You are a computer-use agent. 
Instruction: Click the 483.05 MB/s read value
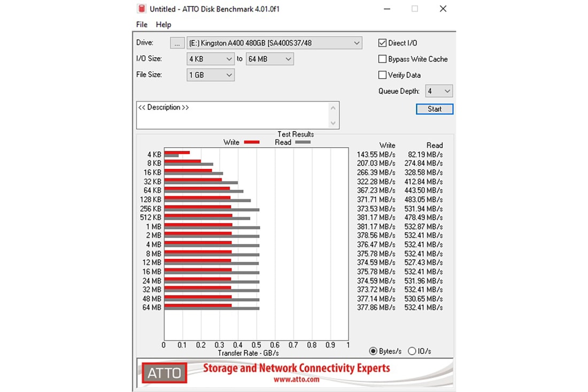coord(423,199)
